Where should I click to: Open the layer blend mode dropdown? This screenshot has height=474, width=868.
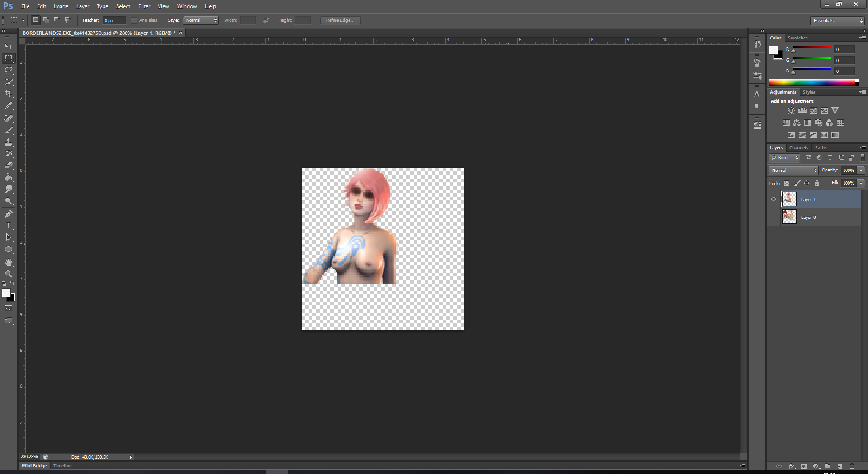click(793, 171)
